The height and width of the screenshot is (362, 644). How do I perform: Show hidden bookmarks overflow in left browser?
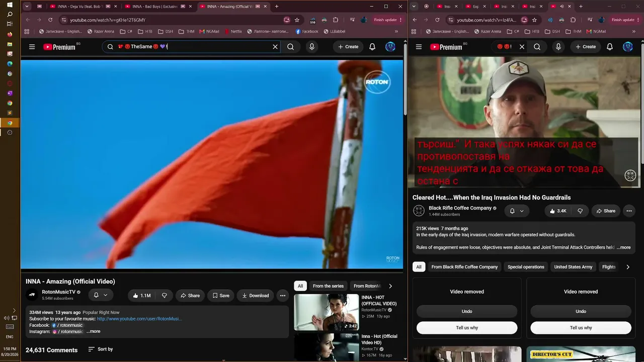[396, 31]
